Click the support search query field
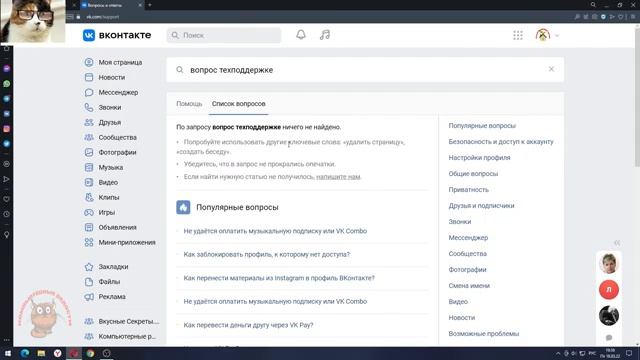The image size is (640, 360). (x=365, y=70)
